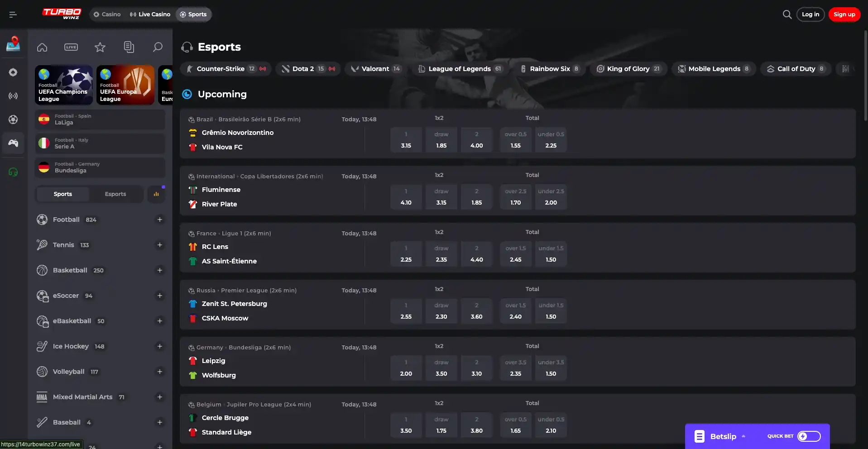Open the statistics bar chart icon
Image resolution: width=868 pixels, height=449 pixels.
(156, 194)
